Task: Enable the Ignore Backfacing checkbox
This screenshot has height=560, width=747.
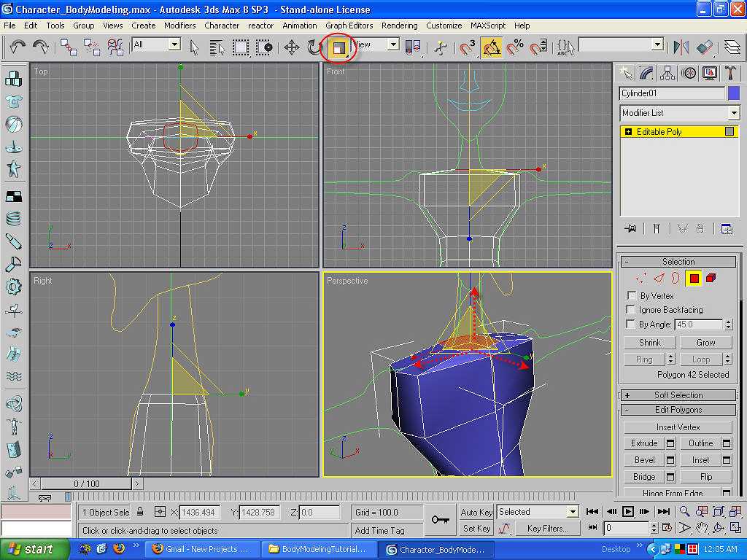Action: click(x=631, y=310)
